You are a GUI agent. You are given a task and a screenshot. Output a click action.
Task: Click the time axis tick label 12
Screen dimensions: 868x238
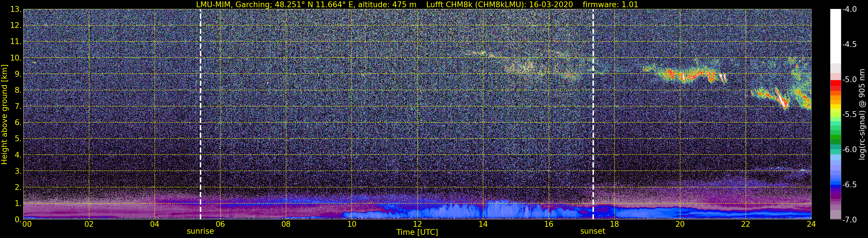(417, 224)
